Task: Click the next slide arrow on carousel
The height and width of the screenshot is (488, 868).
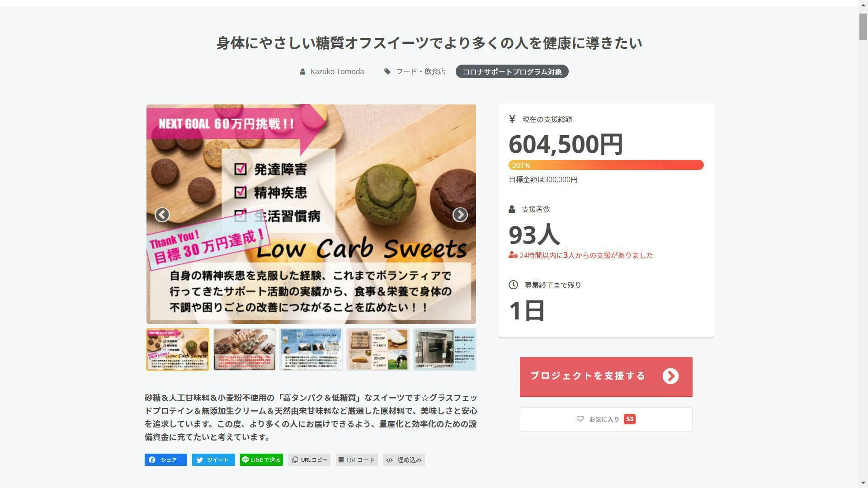Action: click(x=460, y=215)
